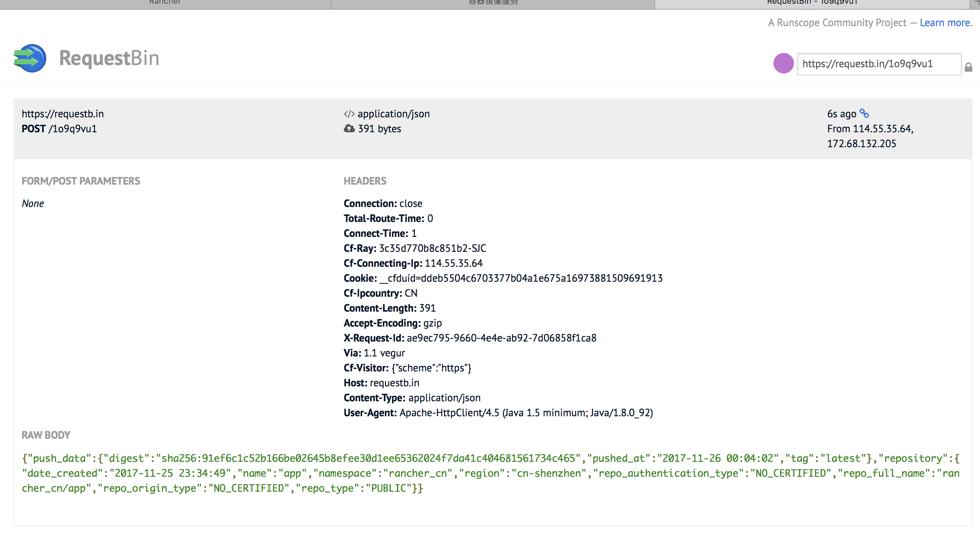Click the Cf-Ray header value
980x553 pixels.
pos(432,248)
